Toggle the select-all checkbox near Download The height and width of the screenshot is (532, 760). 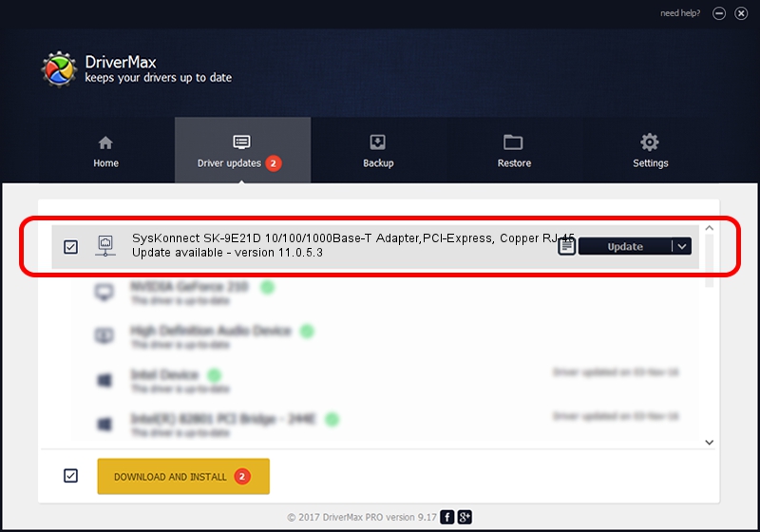(x=70, y=476)
